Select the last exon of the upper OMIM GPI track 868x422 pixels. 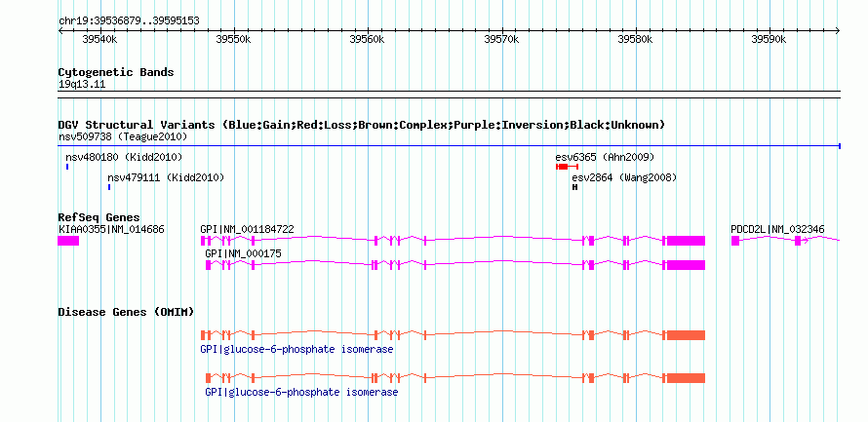(x=686, y=335)
